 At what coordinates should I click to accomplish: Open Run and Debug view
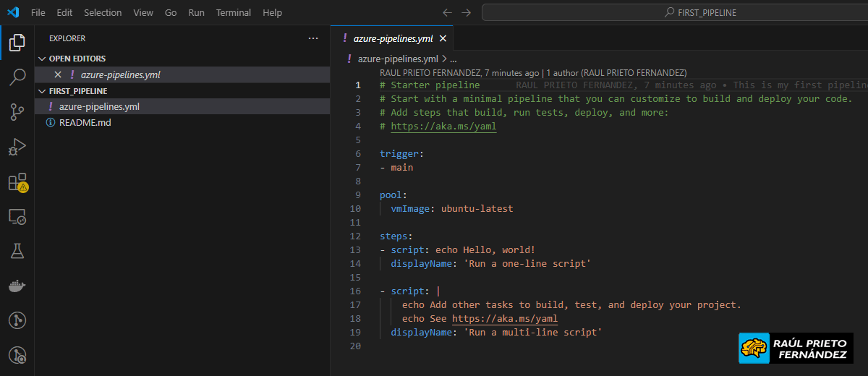click(17, 147)
